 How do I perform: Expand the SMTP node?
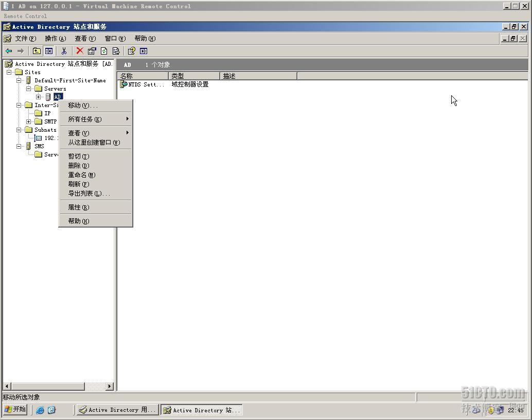[x=28, y=121]
